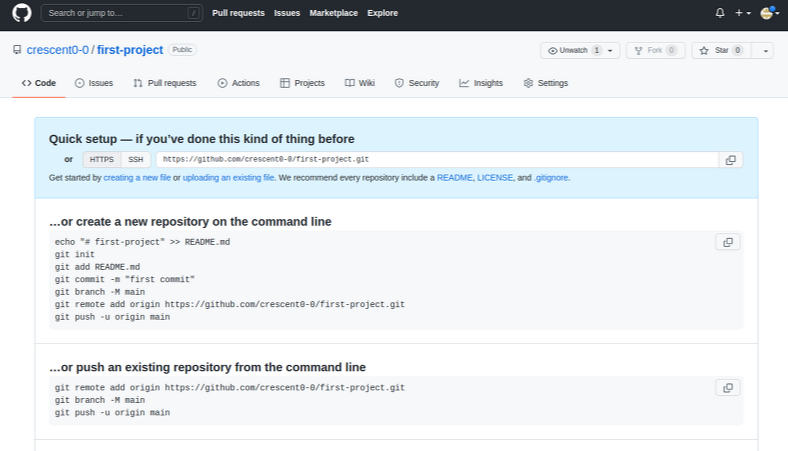Follow the uploading an existing file link
Viewport: 788px width, 451px height.
point(229,177)
